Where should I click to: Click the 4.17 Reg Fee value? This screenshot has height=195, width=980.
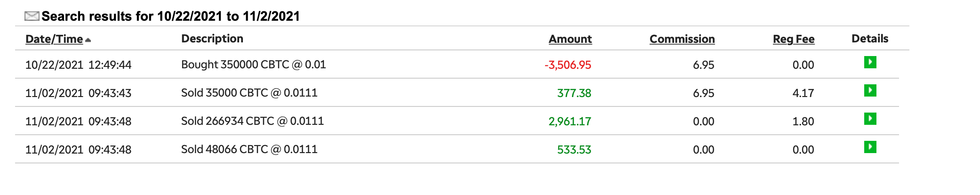803,93
